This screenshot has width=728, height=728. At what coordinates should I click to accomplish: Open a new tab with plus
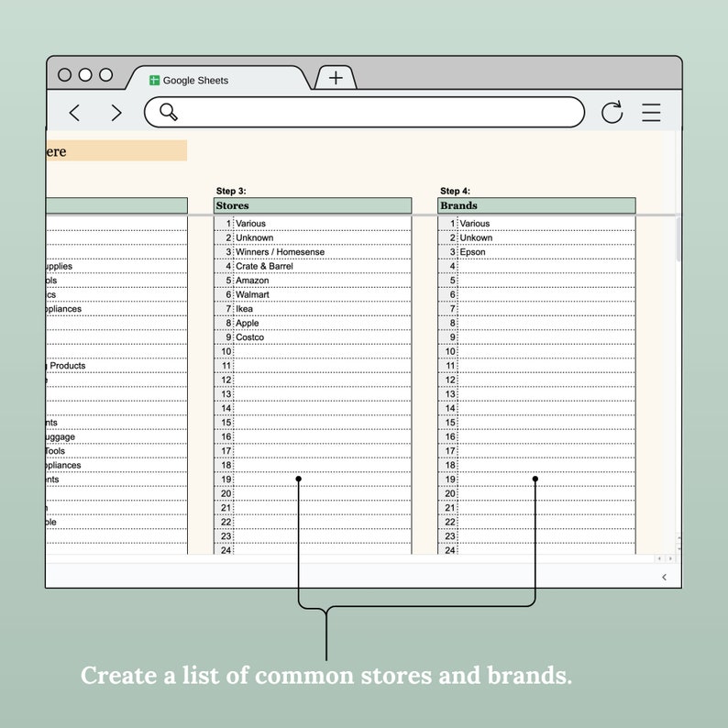point(336,78)
